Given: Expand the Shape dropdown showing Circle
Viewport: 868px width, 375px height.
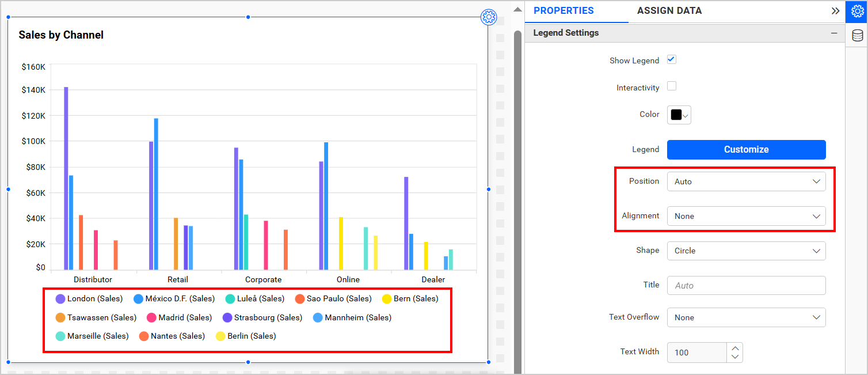Looking at the screenshot, I should (x=746, y=251).
